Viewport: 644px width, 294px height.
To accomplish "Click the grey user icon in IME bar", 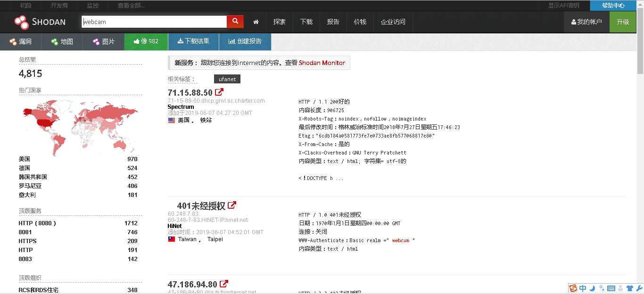I will pyautogui.click(x=620, y=288).
